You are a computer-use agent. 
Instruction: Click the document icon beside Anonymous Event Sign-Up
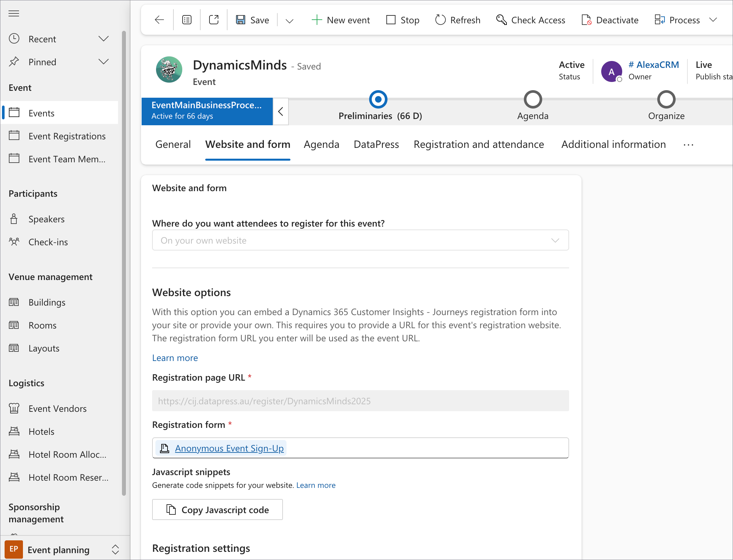point(164,448)
